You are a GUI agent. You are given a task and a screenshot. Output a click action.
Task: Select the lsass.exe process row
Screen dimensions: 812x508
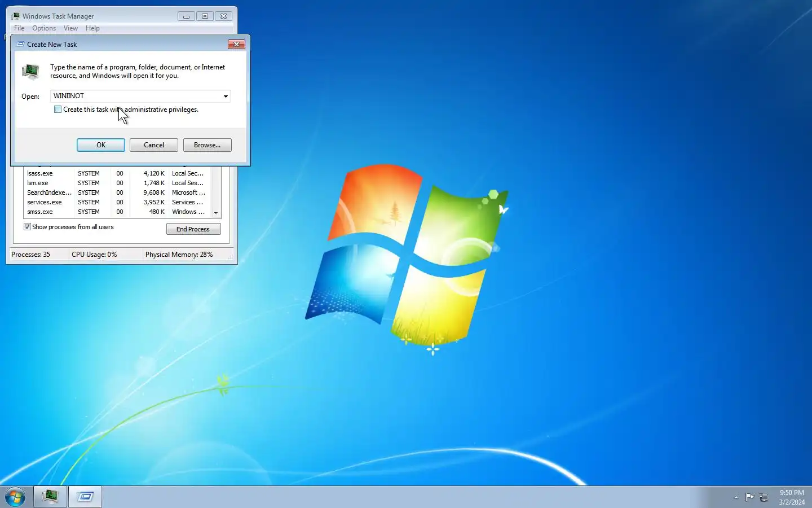(x=117, y=173)
